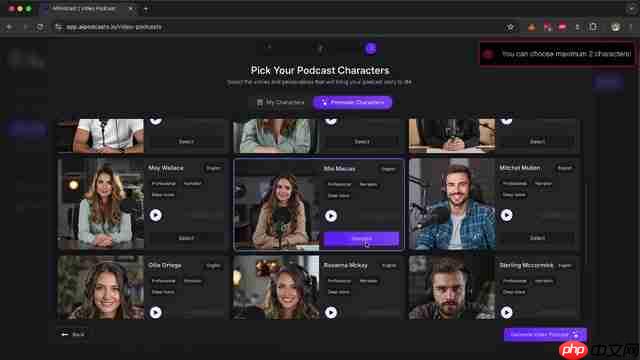Click the Pick Your Podcast Characters heading

(x=320, y=70)
